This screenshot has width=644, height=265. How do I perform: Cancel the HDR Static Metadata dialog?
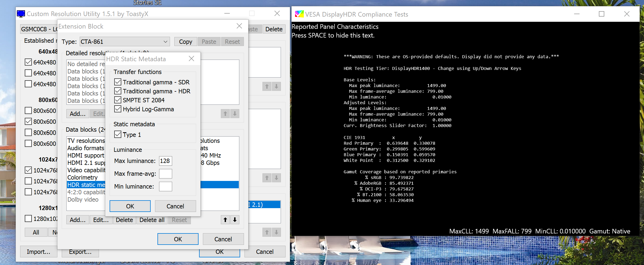(x=175, y=206)
